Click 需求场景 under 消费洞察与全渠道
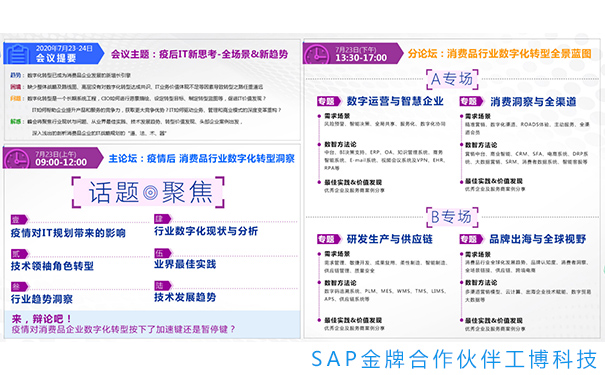The image size is (605, 375). (x=478, y=116)
